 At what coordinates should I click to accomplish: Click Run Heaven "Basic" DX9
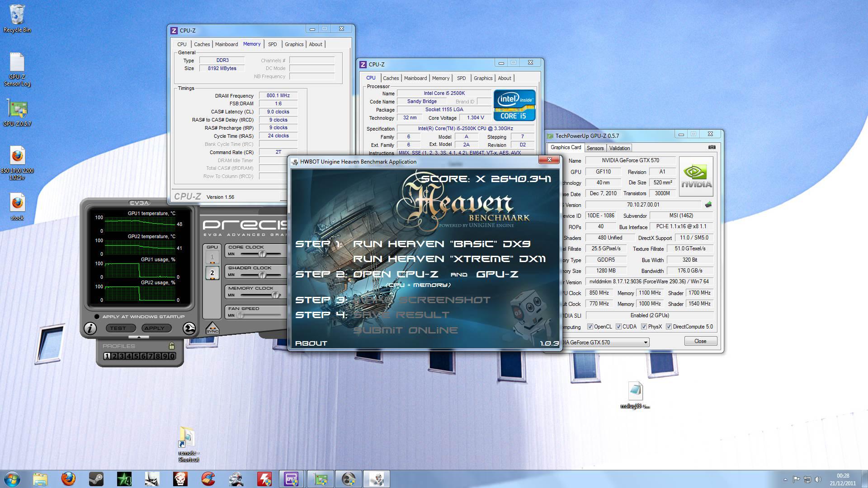pyautogui.click(x=442, y=244)
